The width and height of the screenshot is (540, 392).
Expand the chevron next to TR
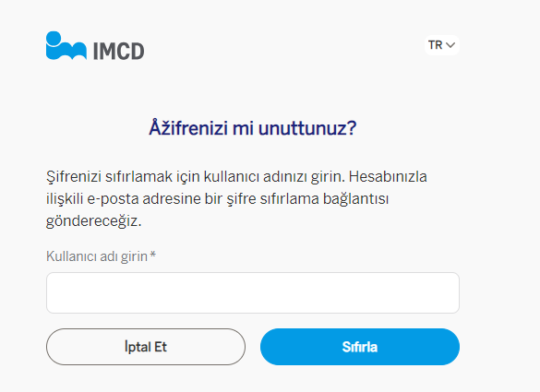click(x=450, y=45)
